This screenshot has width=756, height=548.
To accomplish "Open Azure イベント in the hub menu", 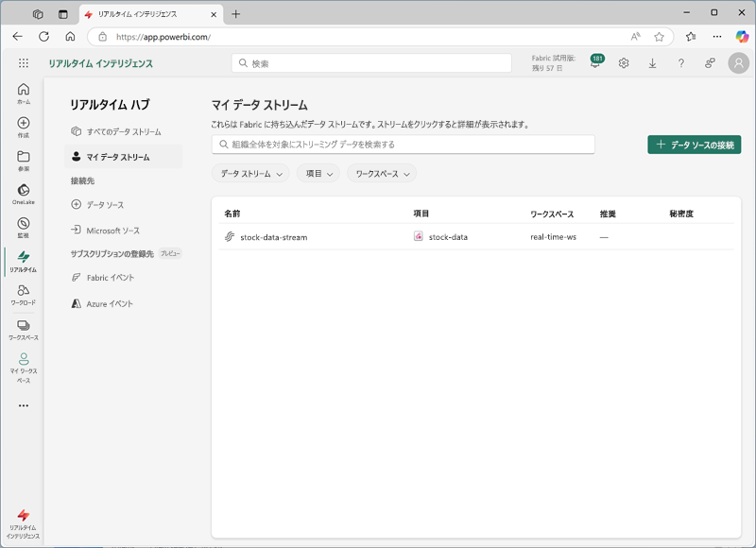I will [110, 303].
